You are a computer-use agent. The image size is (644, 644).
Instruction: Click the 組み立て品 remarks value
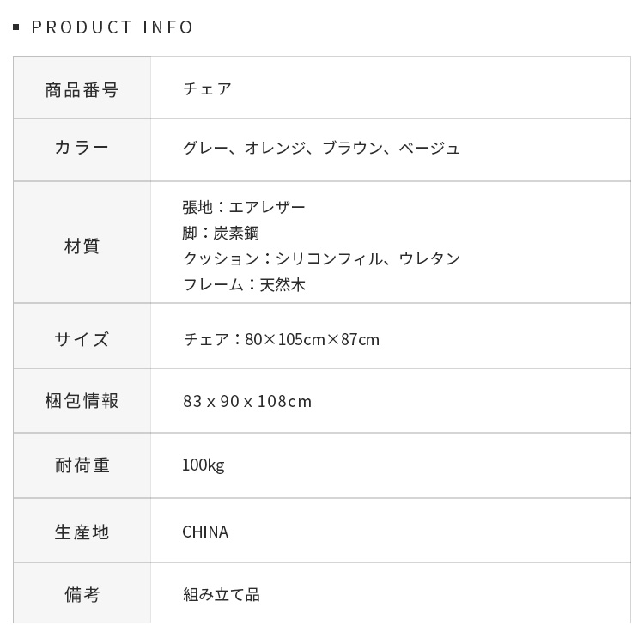point(222,594)
